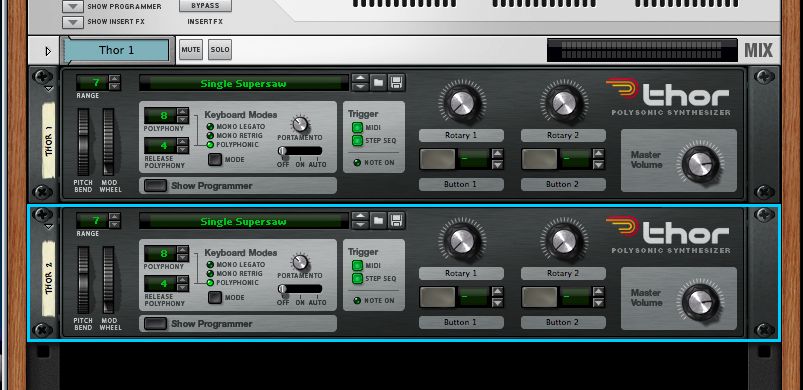Fold Thor 1 device with small triangle
The height and width of the screenshot is (390, 803).
(x=48, y=89)
